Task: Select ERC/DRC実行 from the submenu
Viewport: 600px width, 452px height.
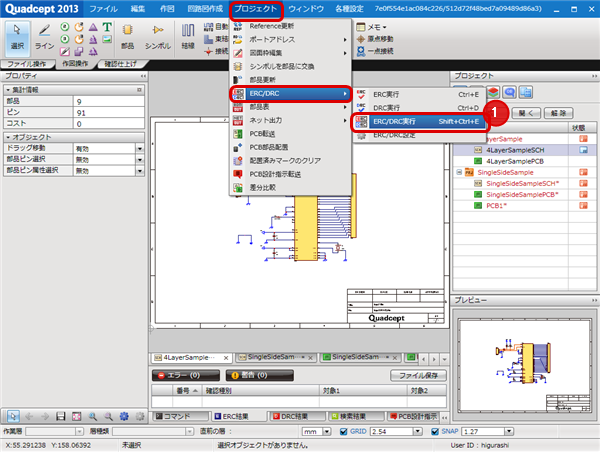Action: point(419,121)
